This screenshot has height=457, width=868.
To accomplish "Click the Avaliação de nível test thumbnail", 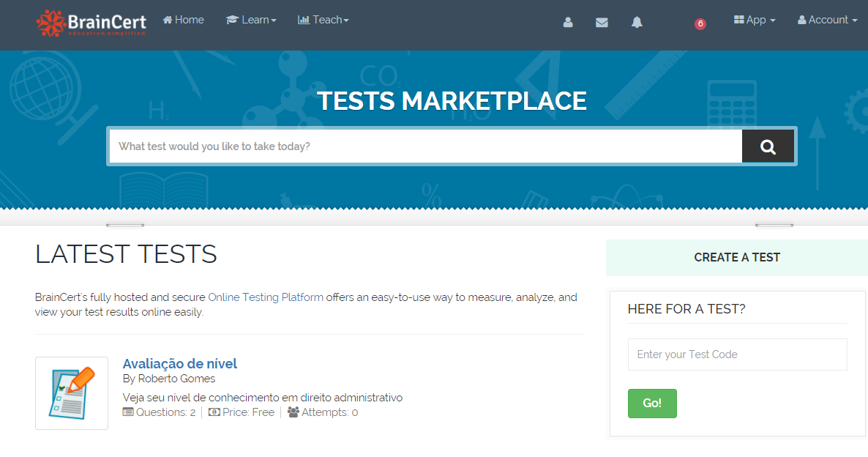I will (x=72, y=393).
